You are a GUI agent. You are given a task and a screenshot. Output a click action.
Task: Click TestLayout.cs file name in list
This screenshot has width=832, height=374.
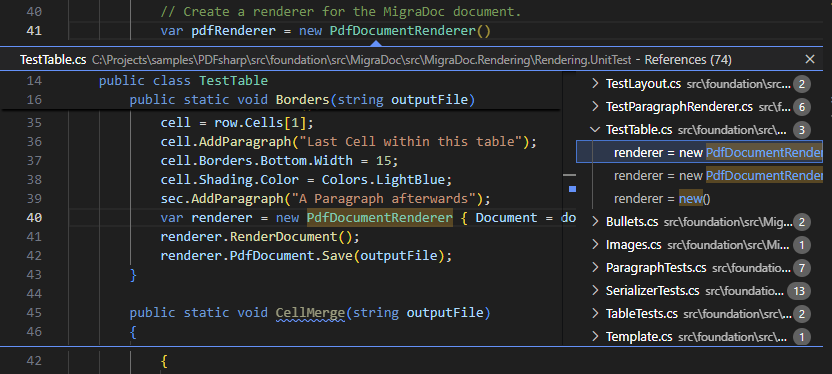click(643, 83)
